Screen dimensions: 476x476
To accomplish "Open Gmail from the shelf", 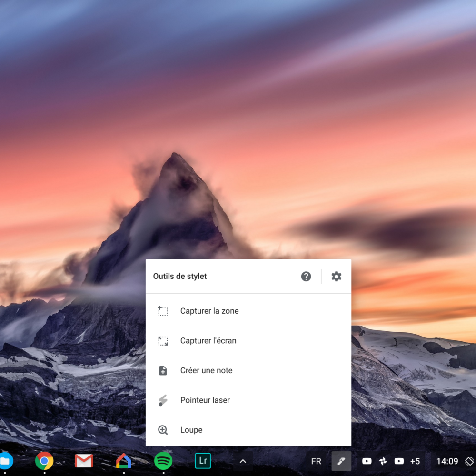I will pos(84,461).
